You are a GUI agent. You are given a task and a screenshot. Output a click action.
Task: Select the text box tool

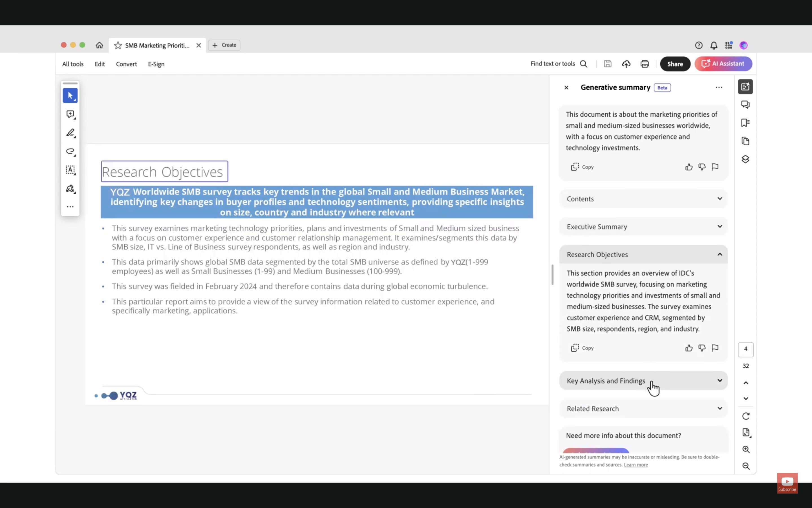(x=70, y=170)
